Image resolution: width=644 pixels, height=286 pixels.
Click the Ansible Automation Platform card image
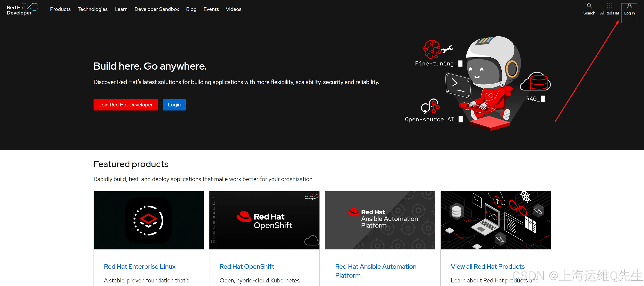380,220
